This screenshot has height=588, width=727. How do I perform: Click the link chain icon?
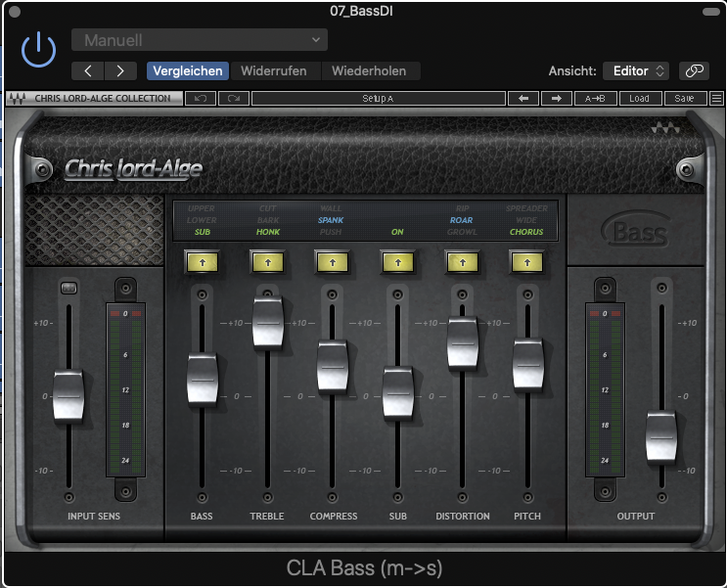(694, 70)
